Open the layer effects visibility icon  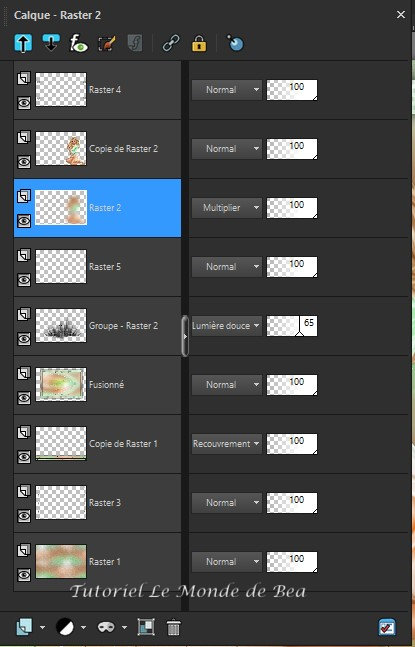click(78, 43)
